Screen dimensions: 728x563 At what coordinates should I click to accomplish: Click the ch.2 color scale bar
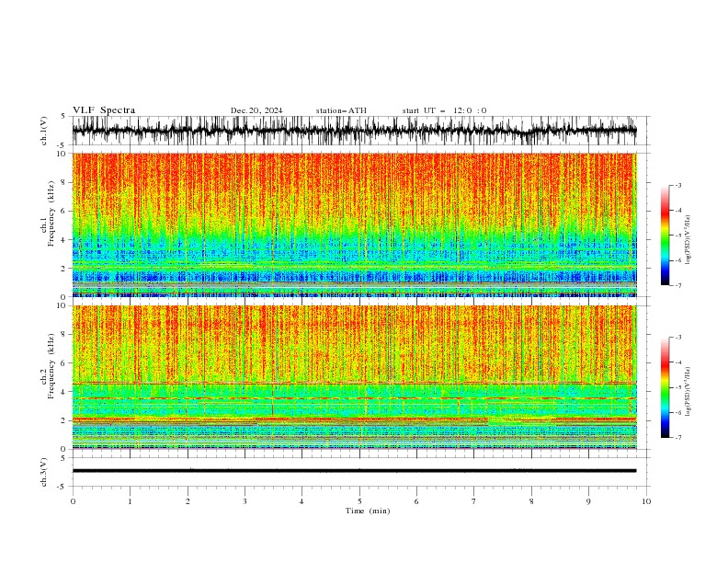click(x=665, y=387)
